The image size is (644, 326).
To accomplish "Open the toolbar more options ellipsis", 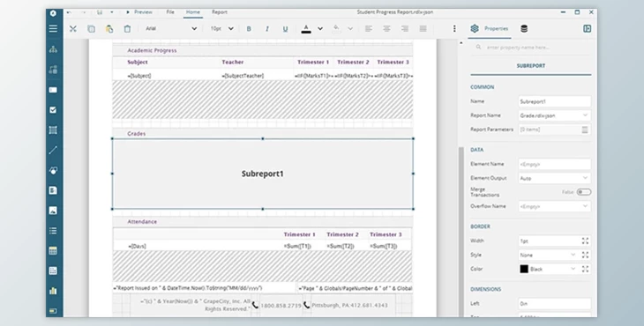I will (x=454, y=29).
